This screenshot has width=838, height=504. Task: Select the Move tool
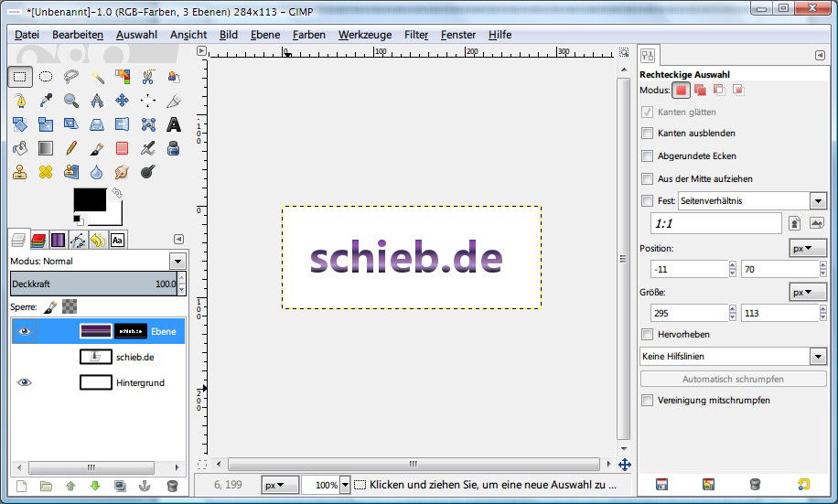(123, 101)
